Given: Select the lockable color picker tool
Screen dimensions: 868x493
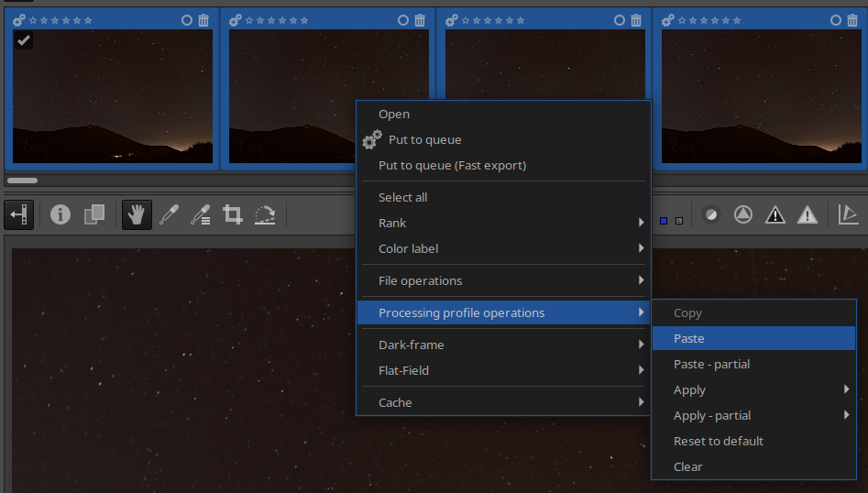Looking at the screenshot, I should 201,214.
